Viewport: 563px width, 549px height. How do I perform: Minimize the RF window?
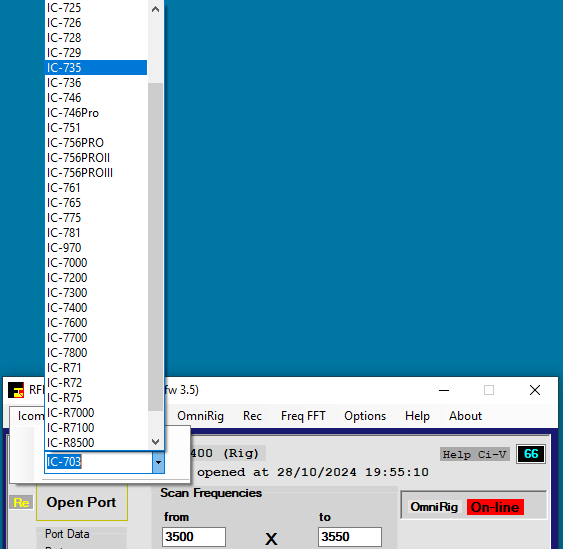(x=444, y=390)
